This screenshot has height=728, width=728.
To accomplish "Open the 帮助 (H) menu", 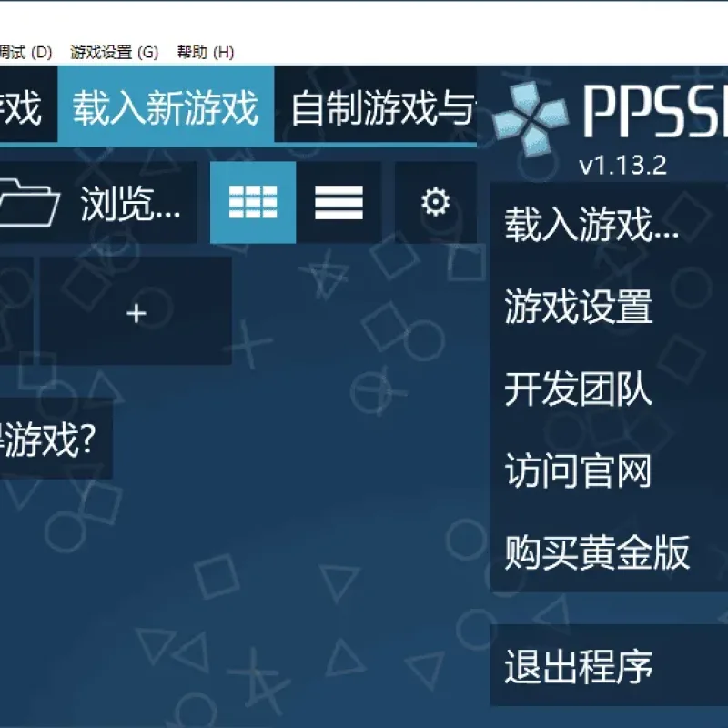I will click(206, 52).
